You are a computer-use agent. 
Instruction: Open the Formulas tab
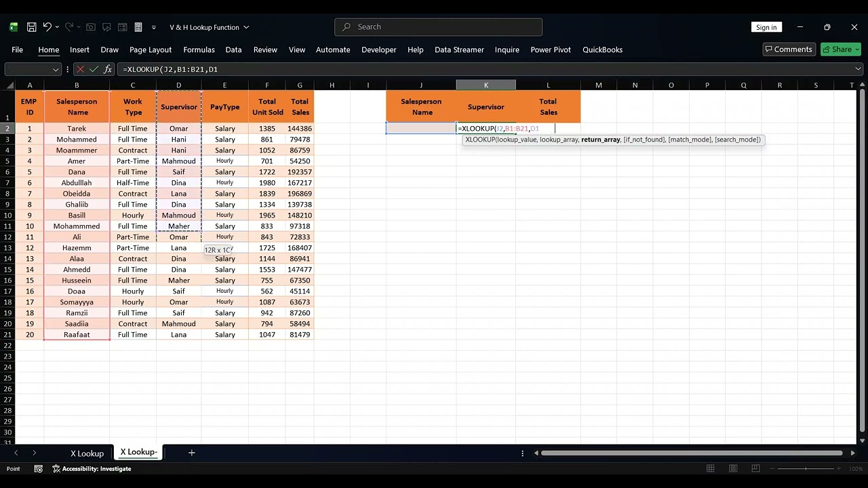[x=199, y=49]
